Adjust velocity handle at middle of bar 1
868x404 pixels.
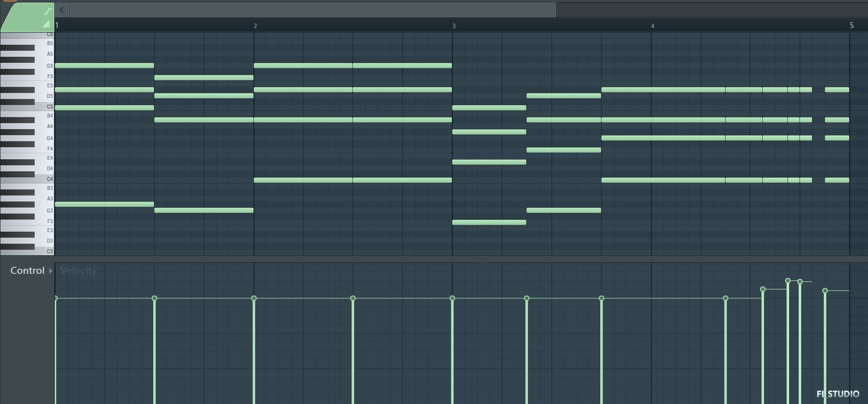point(154,298)
